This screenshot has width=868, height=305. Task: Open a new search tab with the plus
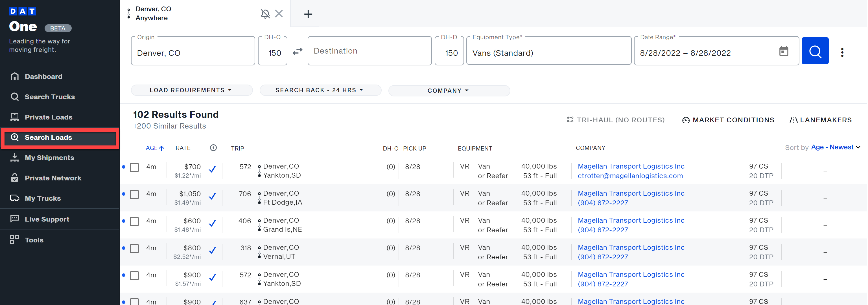tap(308, 14)
